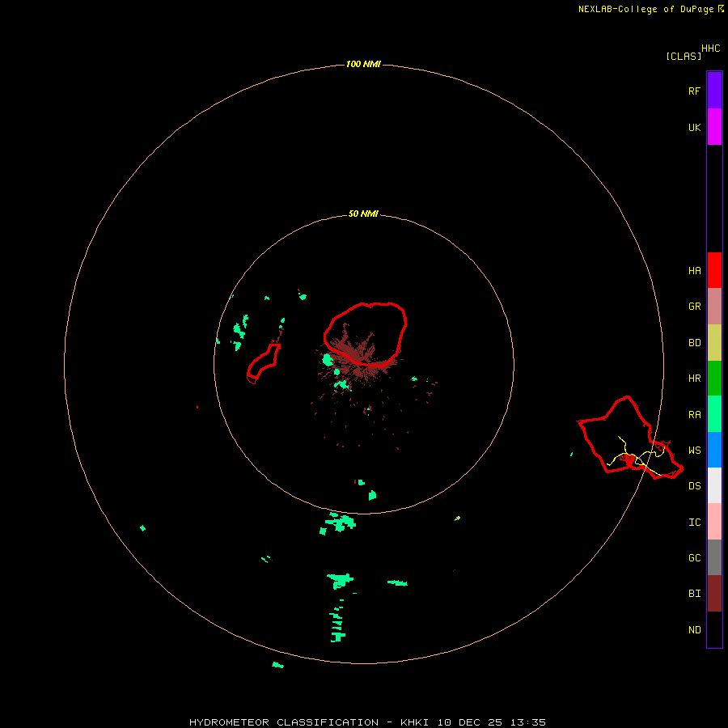Click the "HYDROMETEOR CLASSIFICATION - KHKI" title text

(309, 722)
